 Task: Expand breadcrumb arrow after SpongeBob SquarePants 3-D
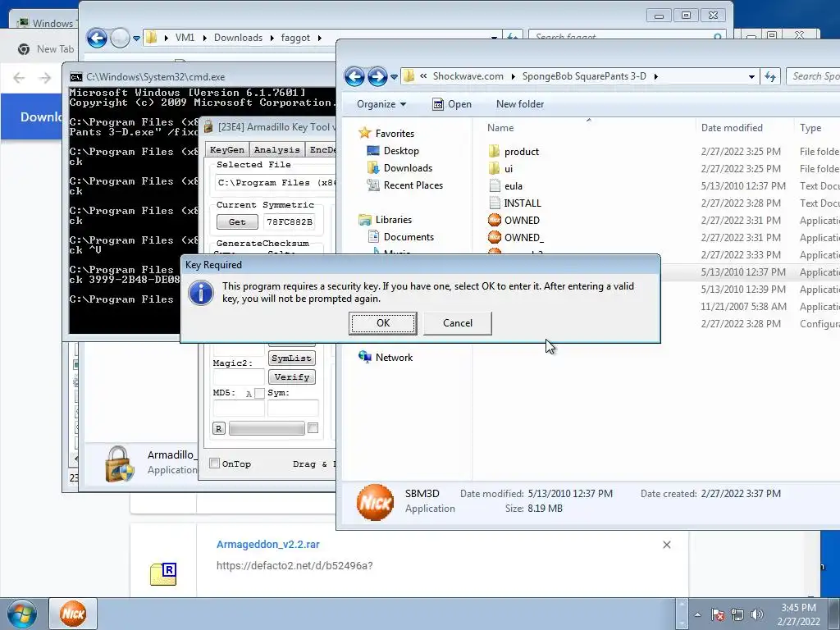pos(655,76)
